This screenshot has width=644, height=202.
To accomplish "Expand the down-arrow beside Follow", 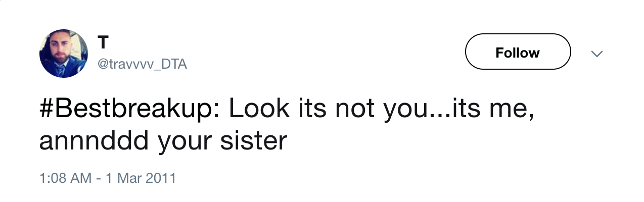I will [x=597, y=54].
